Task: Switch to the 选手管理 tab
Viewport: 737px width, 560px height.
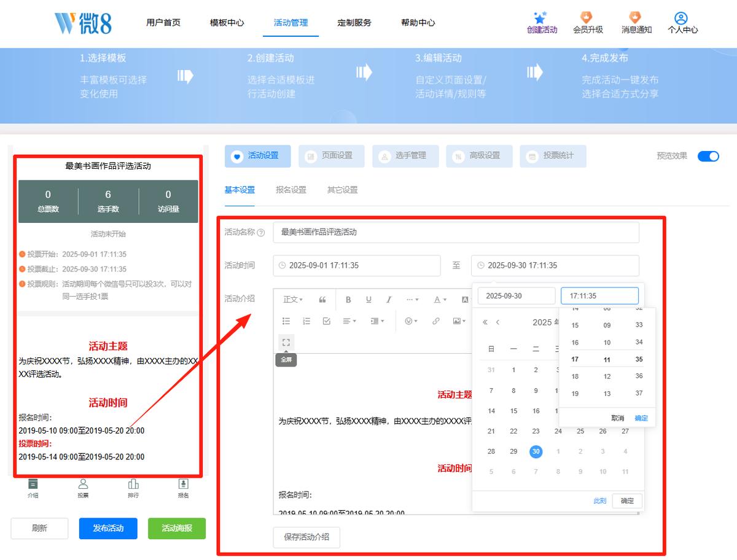Action: coord(405,156)
